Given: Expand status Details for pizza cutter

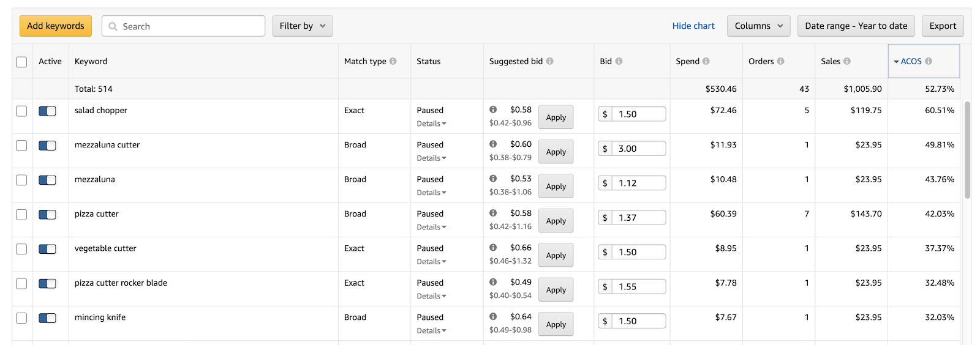Looking at the screenshot, I should [431, 227].
